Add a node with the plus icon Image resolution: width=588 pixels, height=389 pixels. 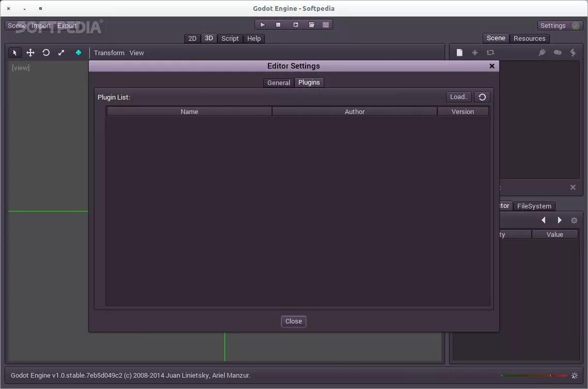point(475,53)
